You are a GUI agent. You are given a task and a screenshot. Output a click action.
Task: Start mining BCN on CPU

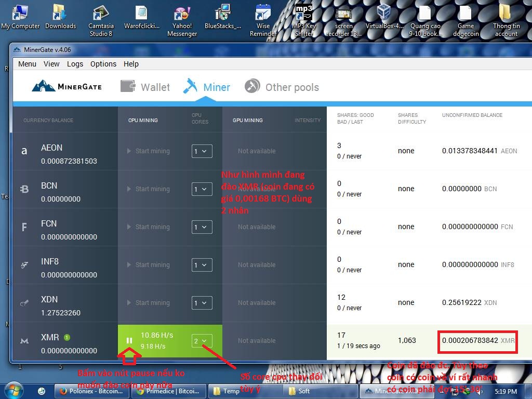click(x=148, y=189)
